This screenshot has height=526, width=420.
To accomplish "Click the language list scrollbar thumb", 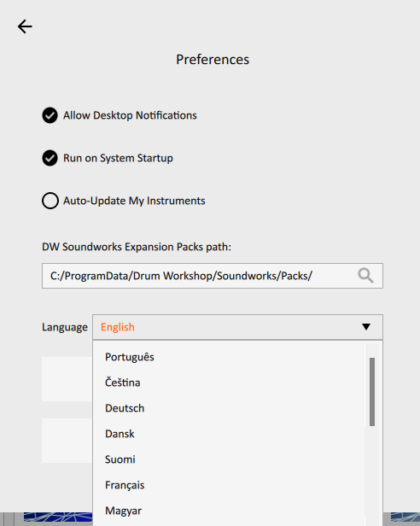I will pos(372,392).
